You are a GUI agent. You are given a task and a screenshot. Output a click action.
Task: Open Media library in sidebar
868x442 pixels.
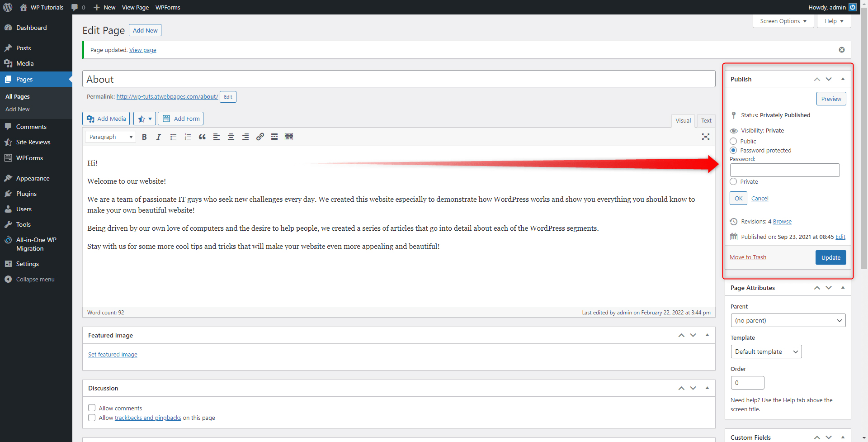coord(36,63)
